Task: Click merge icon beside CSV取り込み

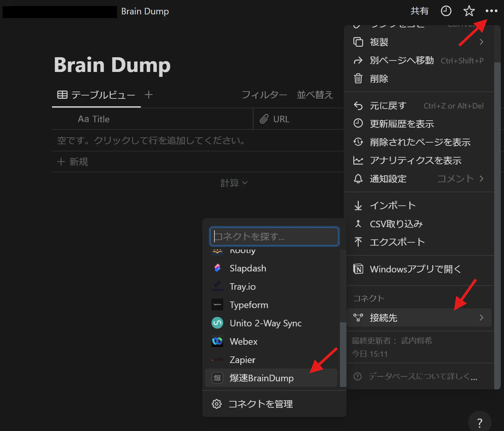Action: (358, 224)
